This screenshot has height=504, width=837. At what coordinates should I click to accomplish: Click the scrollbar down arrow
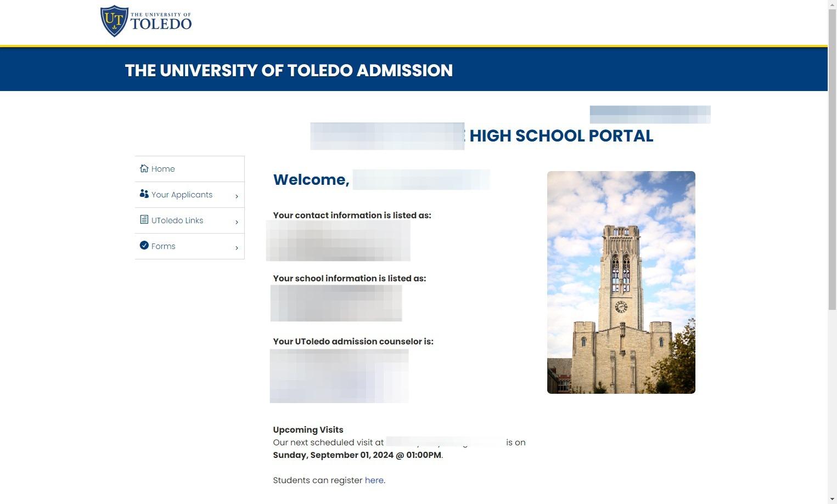[832, 500]
